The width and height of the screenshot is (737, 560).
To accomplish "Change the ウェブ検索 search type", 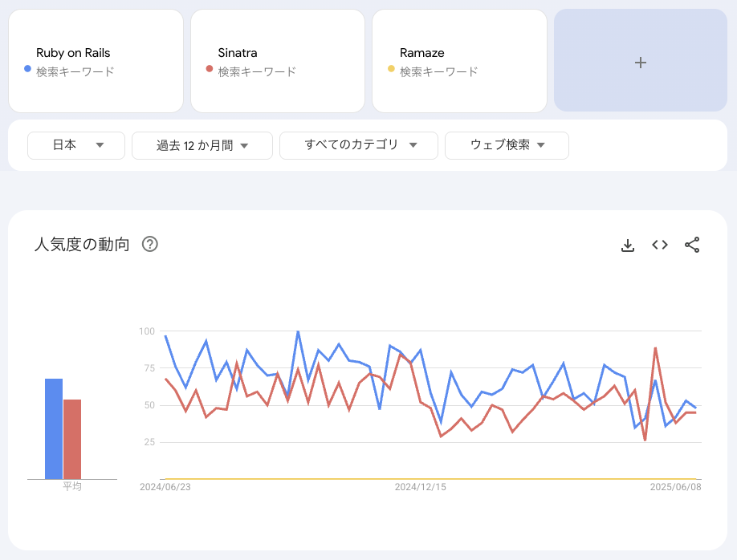I will click(507, 145).
